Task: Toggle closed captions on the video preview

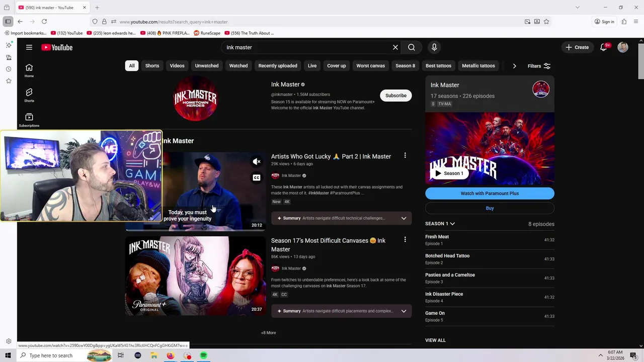Action: (x=257, y=177)
